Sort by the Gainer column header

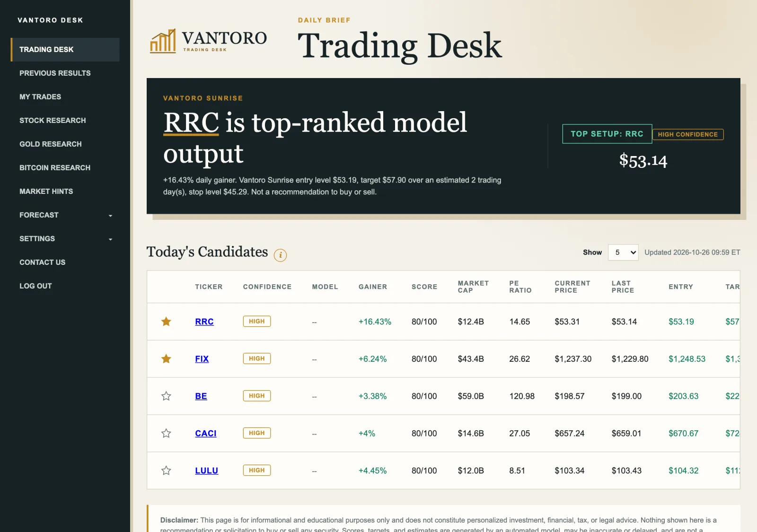point(373,287)
